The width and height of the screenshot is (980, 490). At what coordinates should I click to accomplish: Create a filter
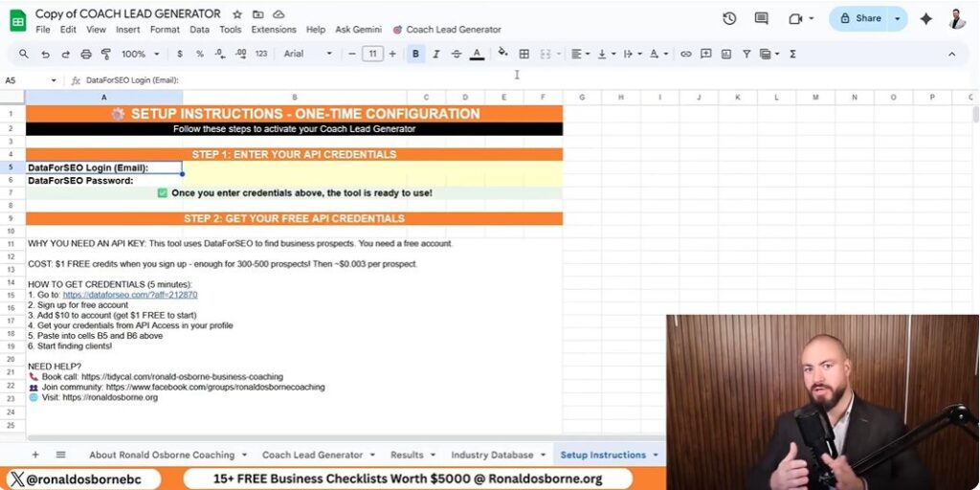pyautogui.click(x=746, y=55)
